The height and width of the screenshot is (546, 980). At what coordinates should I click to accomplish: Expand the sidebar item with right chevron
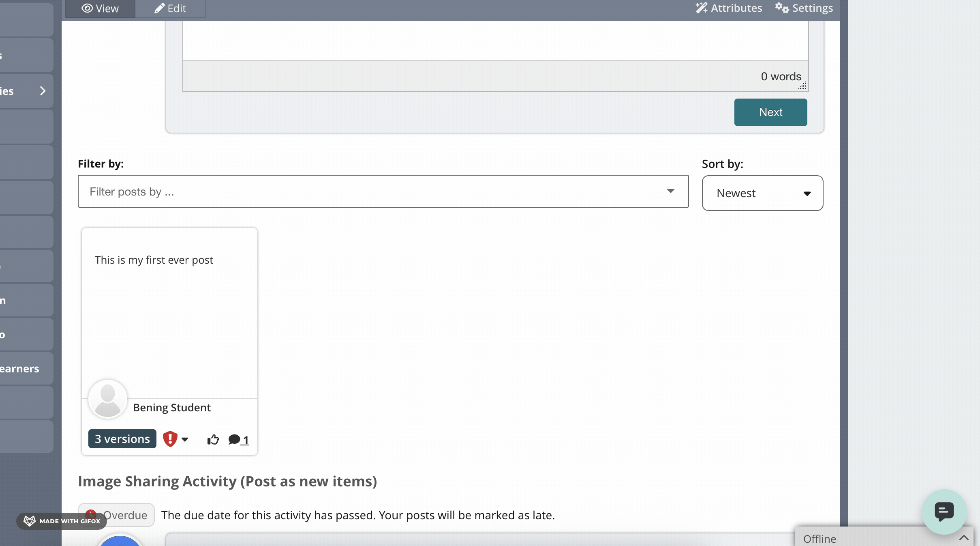click(27, 91)
